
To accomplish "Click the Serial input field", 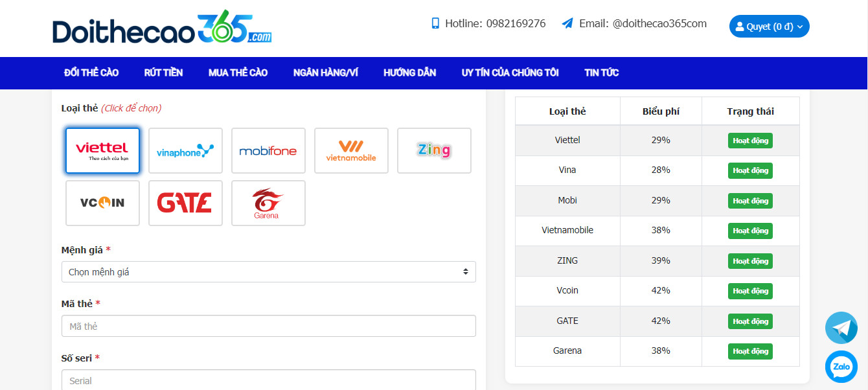I will click(x=269, y=380).
